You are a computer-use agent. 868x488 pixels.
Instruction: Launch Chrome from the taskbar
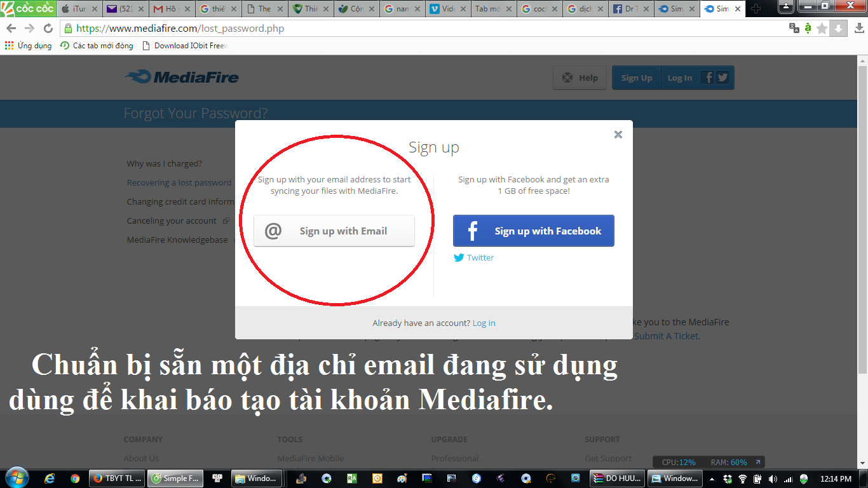pyautogui.click(x=75, y=478)
